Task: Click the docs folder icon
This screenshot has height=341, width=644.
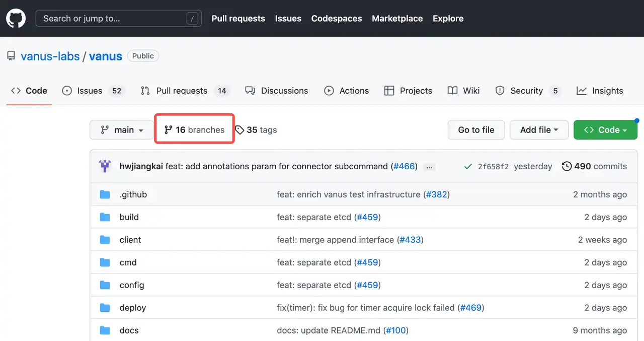Action: 105,330
